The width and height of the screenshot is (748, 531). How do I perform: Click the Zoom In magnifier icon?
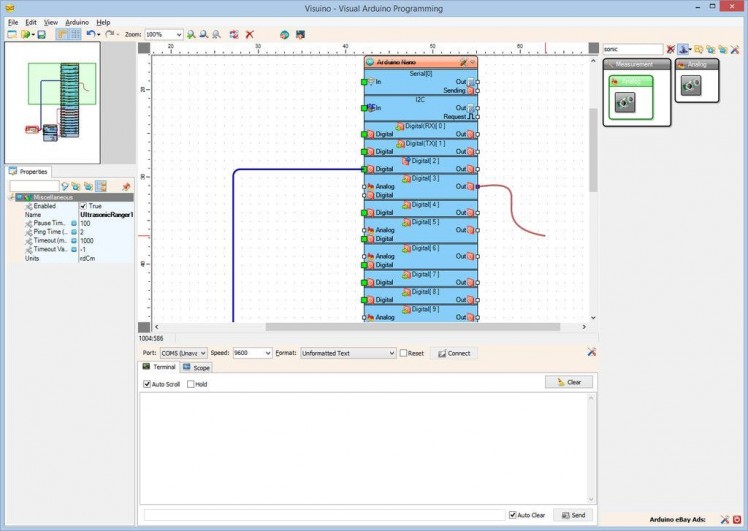click(191, 34)
